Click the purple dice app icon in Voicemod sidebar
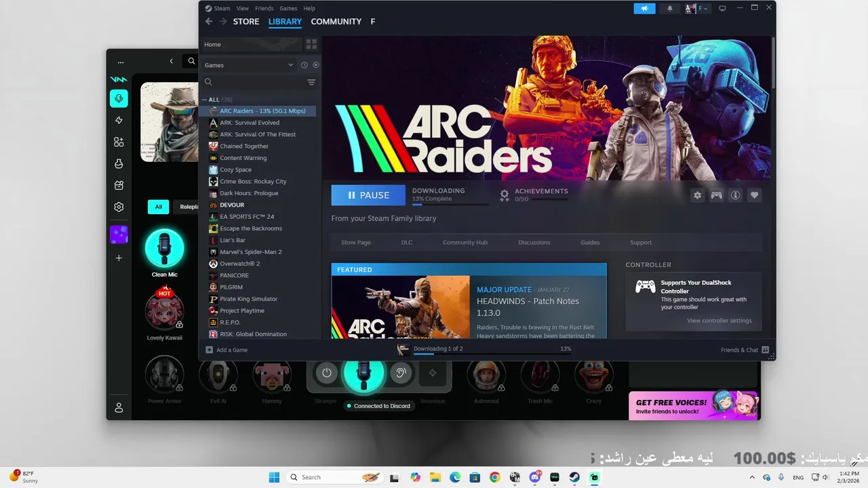The height and width of the screenshot is (488, 868). click(119, 235)
